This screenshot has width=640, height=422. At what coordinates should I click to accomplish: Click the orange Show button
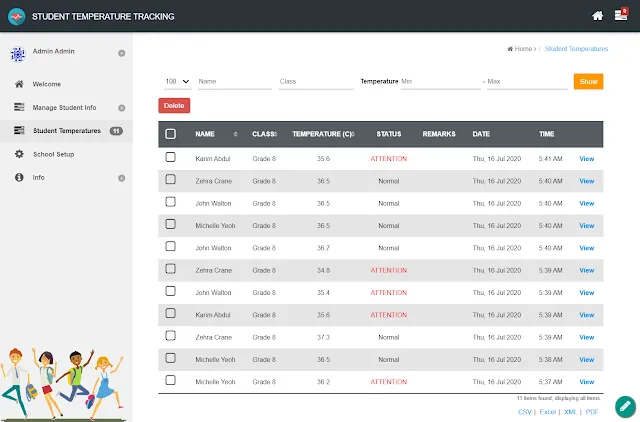click(x=588, y=81)
